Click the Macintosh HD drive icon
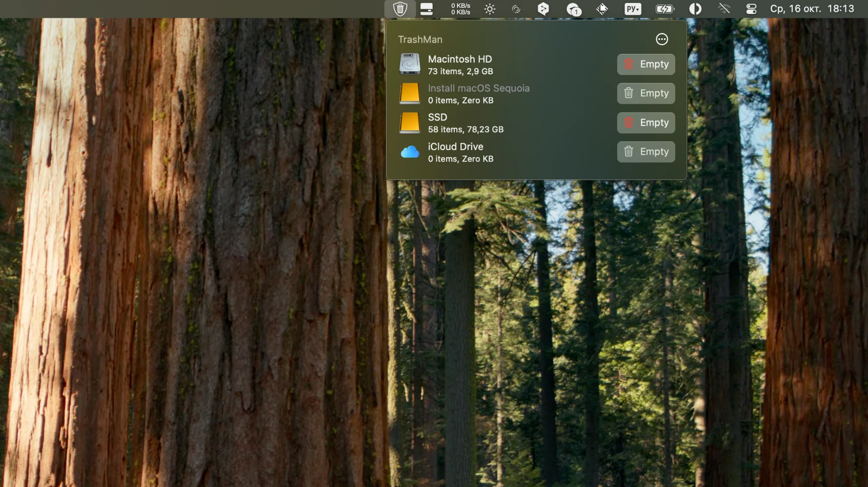This screenshot has height=487, width=868. pyautogui.click(x=410, y=64)
